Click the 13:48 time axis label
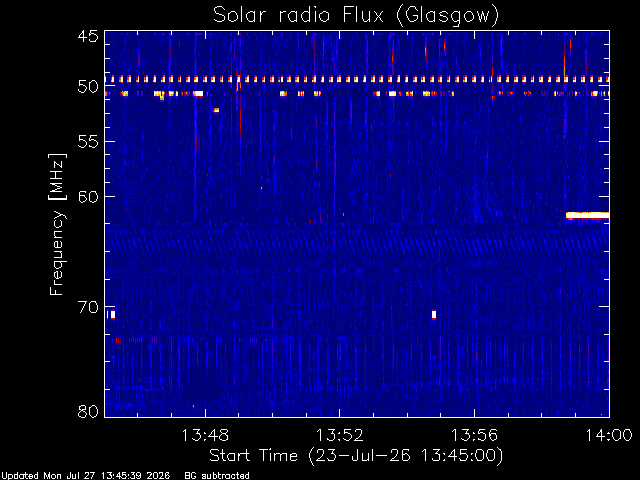The width and height of the screenshot is (640, 480). [x=205, y=435]
